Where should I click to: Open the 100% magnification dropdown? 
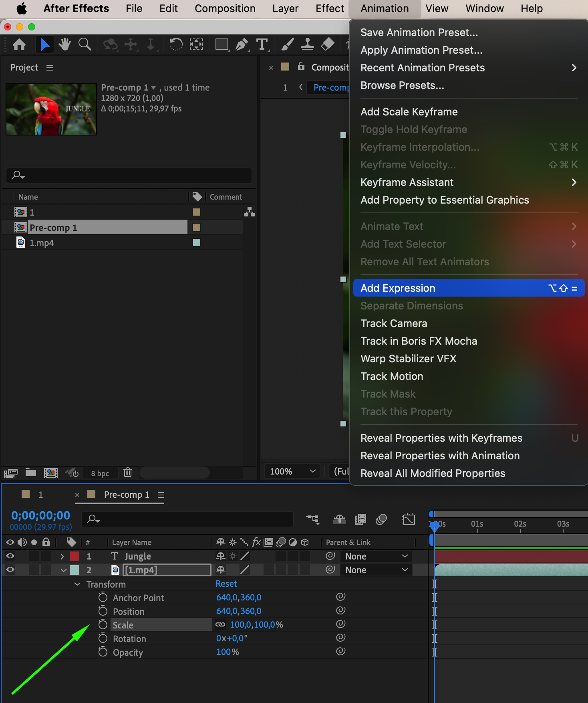[x=292, y=471]
